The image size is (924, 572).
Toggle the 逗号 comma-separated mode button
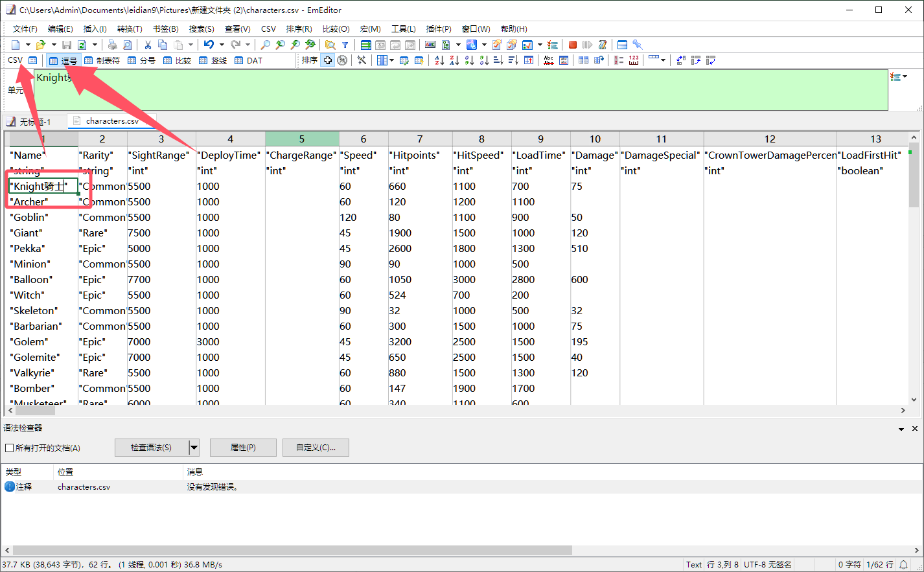(x=63, y=60)
